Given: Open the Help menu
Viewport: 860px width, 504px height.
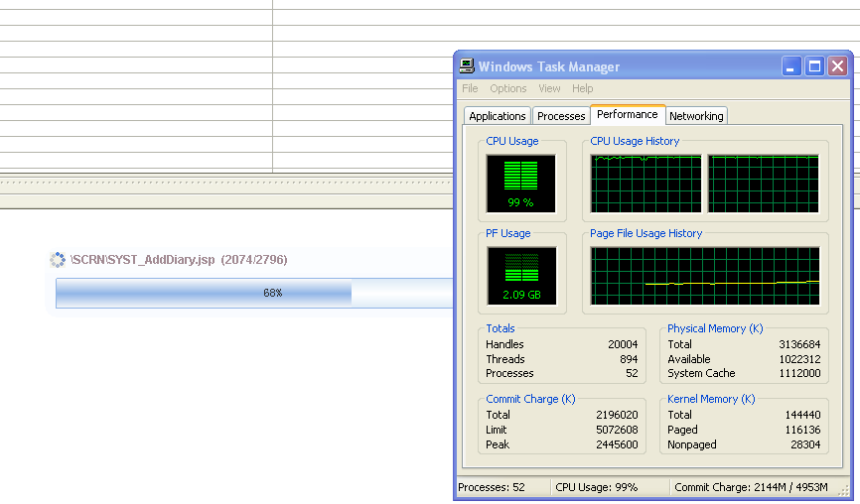Looking at the screenshot, I should click(582, 88).
